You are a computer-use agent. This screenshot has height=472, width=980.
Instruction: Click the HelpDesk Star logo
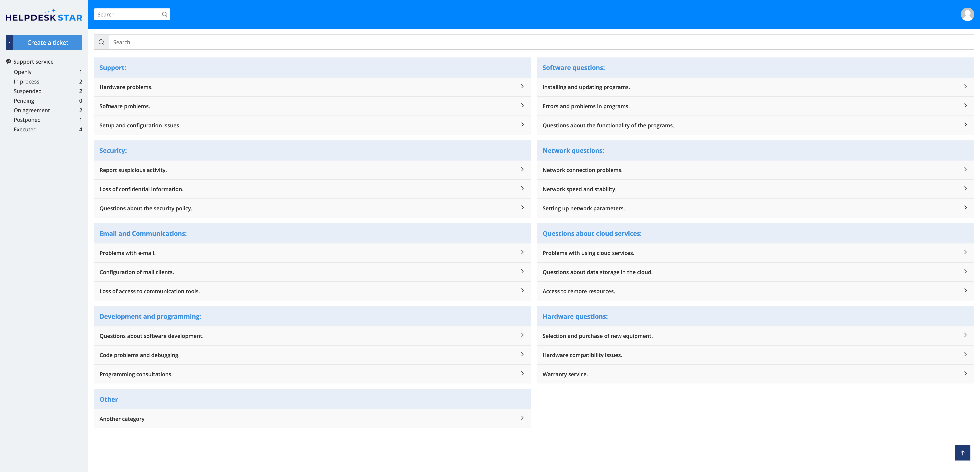[x=44, y=16]
